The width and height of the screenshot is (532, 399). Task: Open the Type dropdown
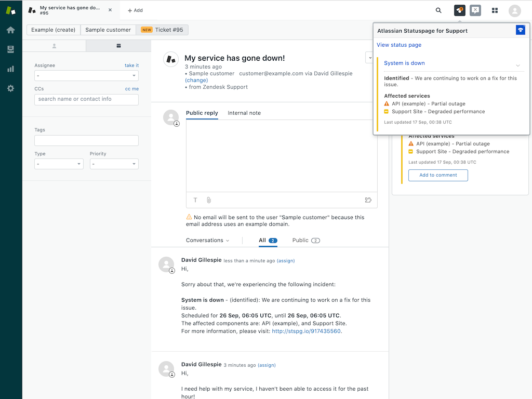pos(59,164)
